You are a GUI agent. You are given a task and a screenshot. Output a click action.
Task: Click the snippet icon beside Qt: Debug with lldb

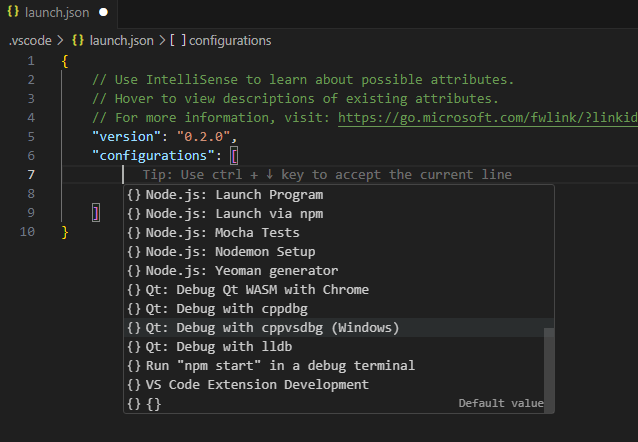[x=134, y=346]
